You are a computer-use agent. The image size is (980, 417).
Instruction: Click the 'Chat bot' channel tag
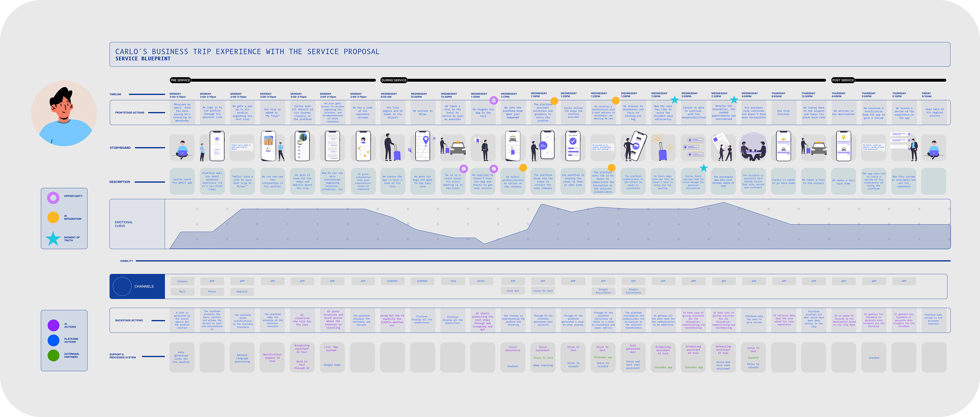[513, 291]
